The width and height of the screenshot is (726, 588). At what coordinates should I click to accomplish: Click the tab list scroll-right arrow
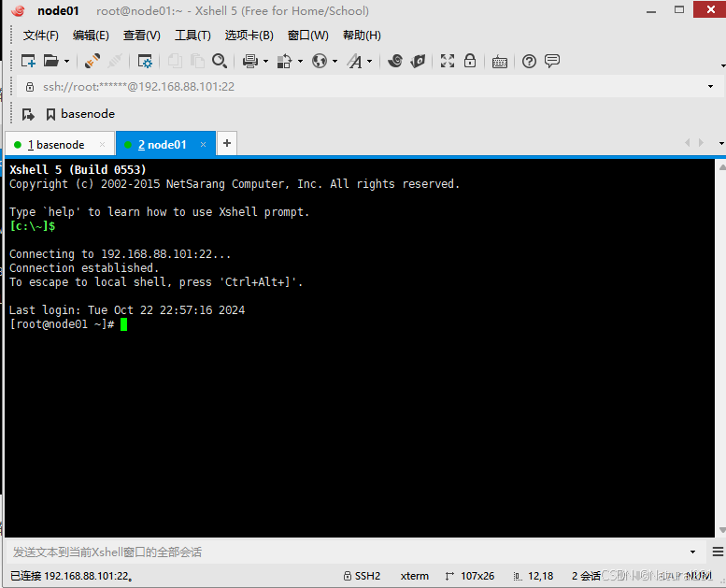tap(701, 143)
